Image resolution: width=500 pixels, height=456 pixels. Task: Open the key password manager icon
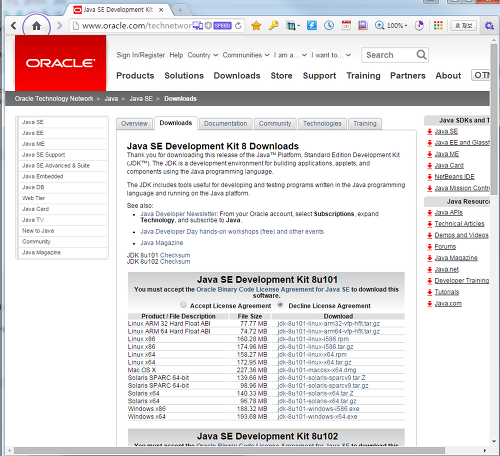tap(274, 25)
